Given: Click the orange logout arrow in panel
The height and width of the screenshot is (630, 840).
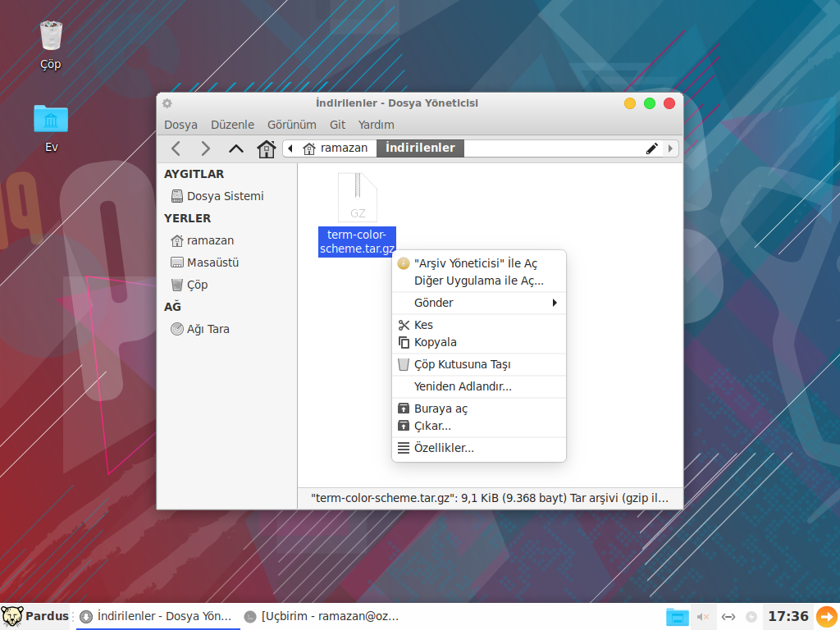Looking at the screenshot, I should pos(827,616).
